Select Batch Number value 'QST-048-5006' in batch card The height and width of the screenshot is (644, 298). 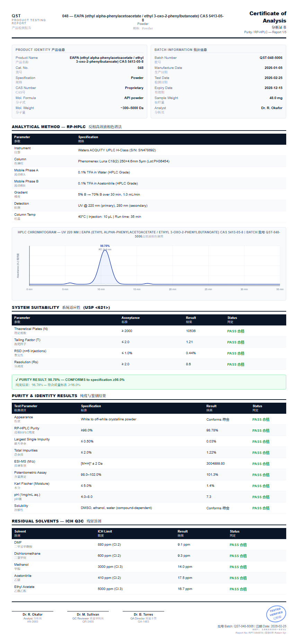click(271, 58)
